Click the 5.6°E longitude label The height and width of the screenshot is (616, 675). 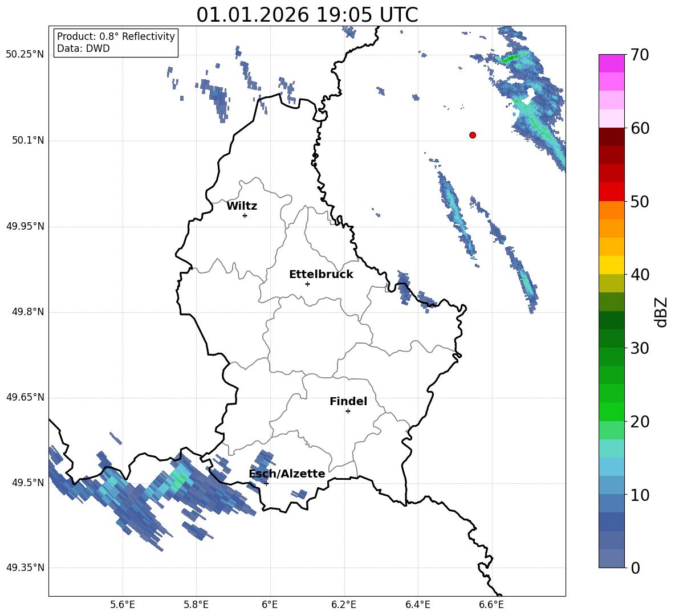123,605
